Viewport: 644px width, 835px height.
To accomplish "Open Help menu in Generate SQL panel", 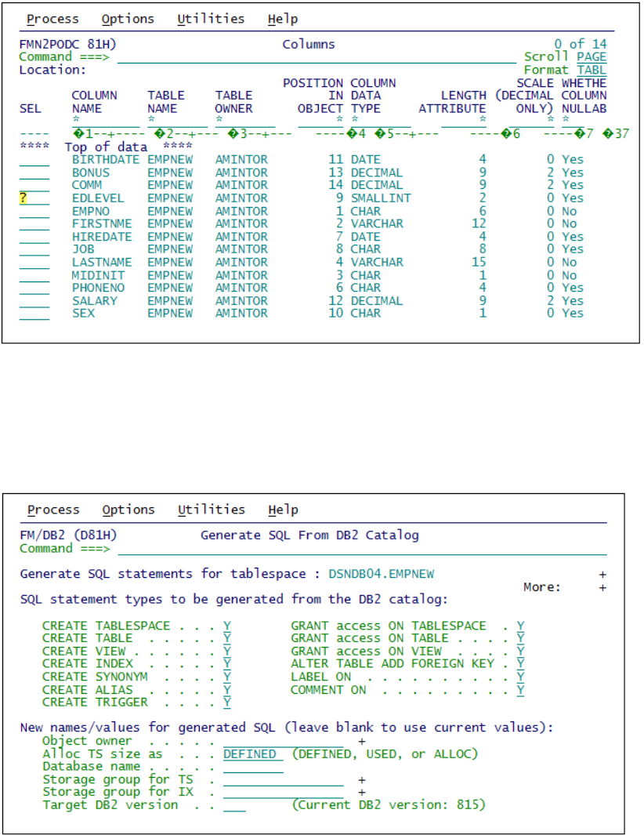I will click(x=283, y=510).
